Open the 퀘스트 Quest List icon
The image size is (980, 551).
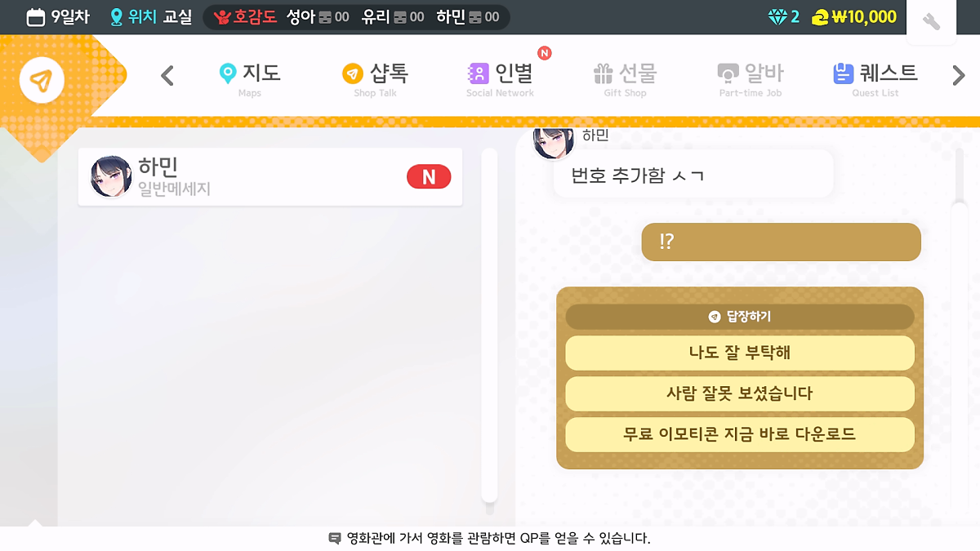(x=844, y=73)
